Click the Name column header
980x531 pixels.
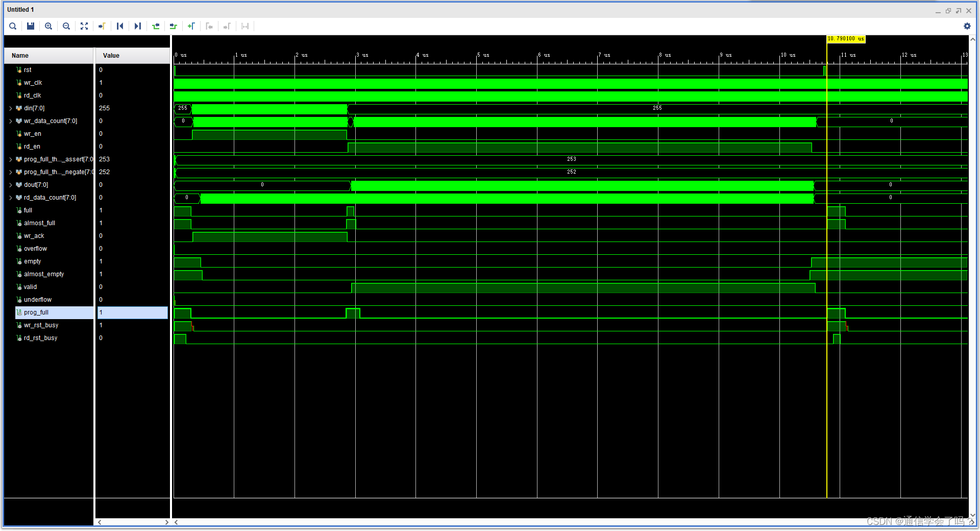[x=49, y=56]
